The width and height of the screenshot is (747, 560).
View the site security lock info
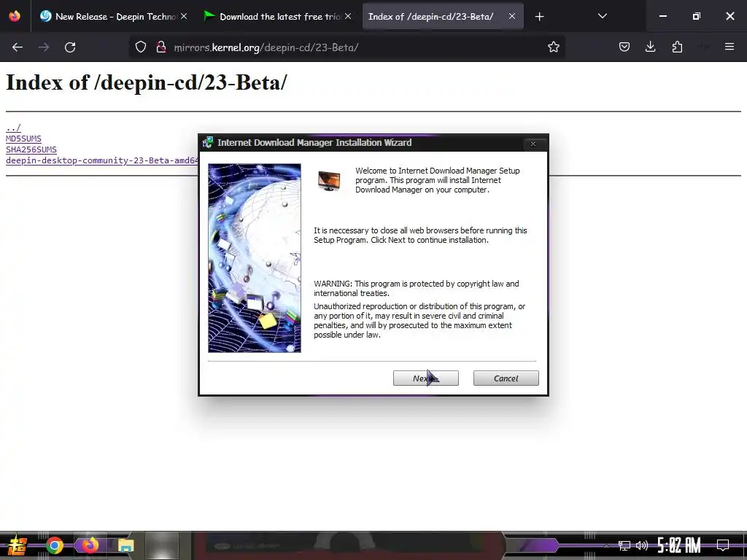click(x=161, y=47)
